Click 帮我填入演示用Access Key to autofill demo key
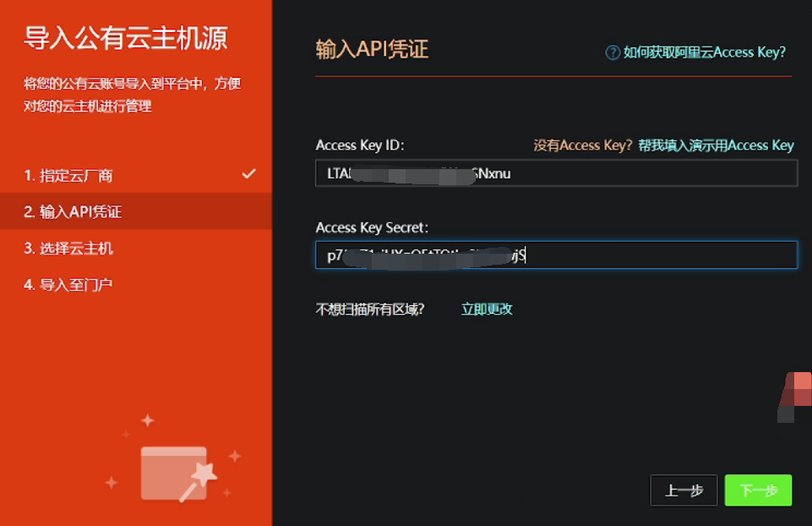This screenshot has width=812, height=526. point(716,145)
